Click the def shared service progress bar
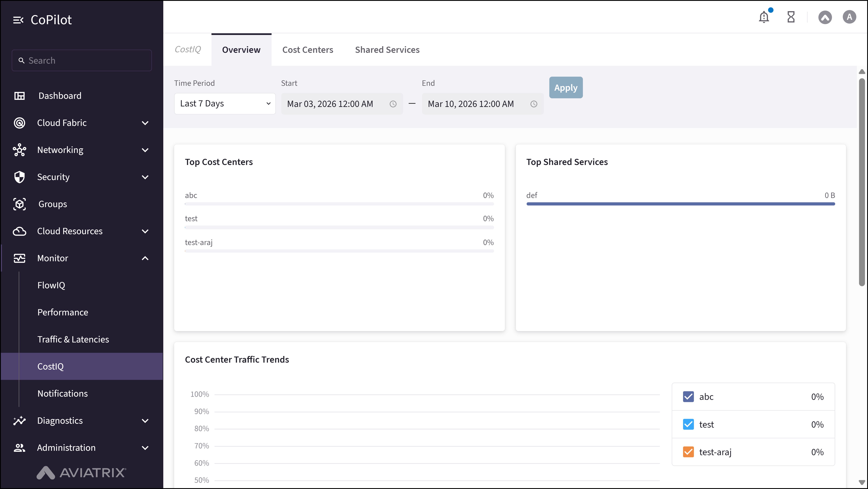 tap(680, 204)
